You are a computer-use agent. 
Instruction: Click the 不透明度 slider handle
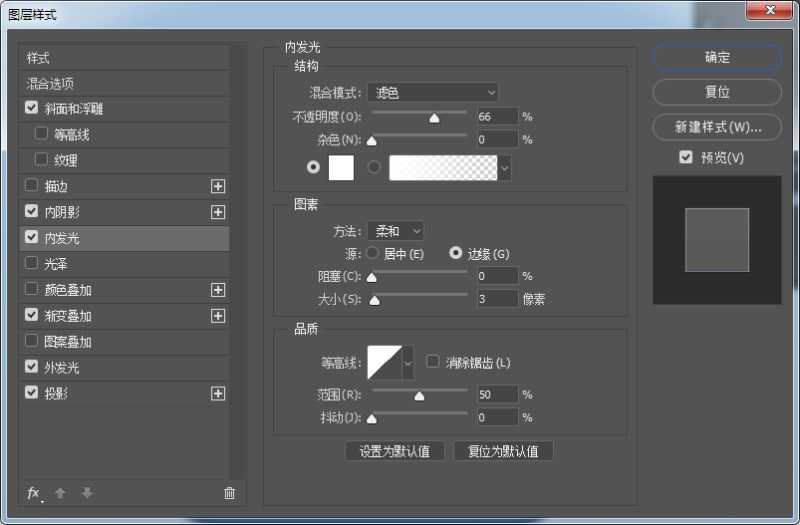(x=434, y=118)
